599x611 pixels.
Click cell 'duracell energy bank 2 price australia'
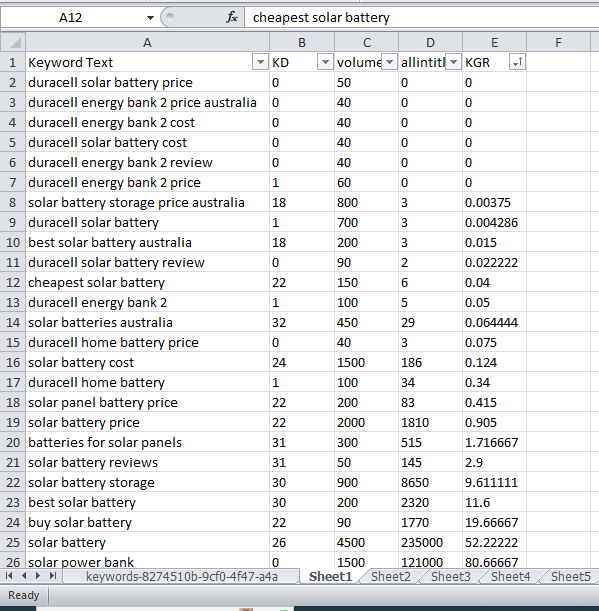(147, 102)
